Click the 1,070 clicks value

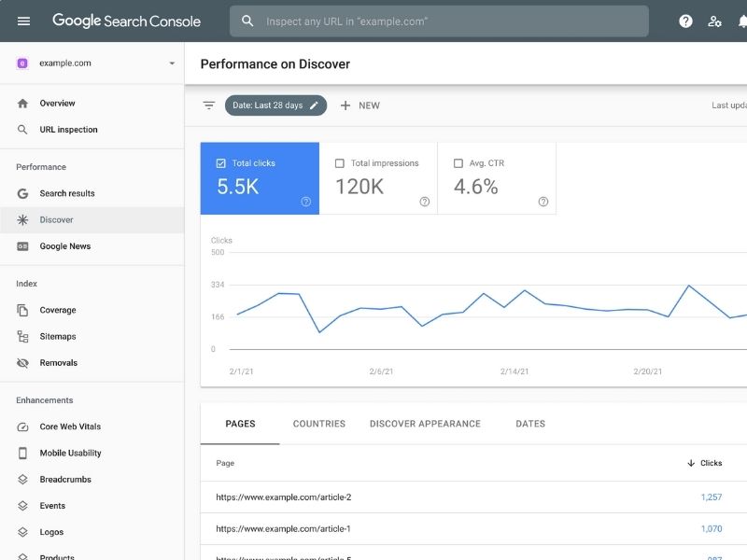pyautogui.click(x=712, y=528)
